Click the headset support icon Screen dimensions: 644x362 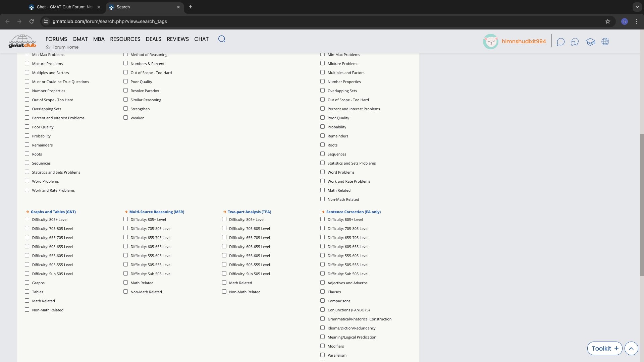coord(575,42)
